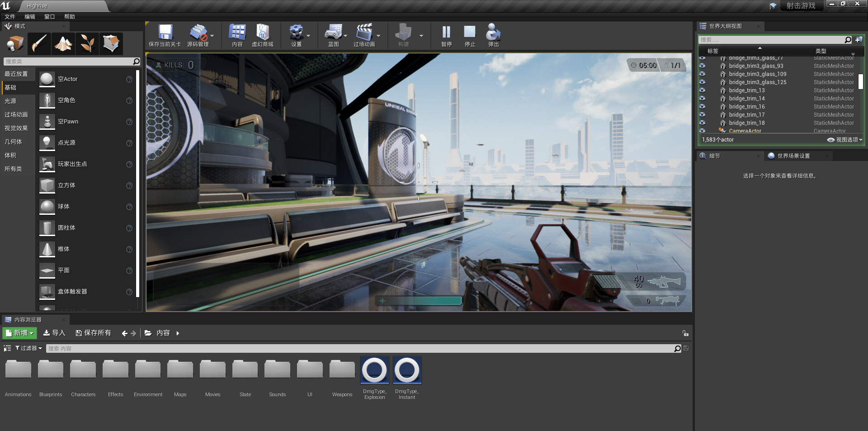868x431 pixels.
Task: Click the 椎体 cone icon
Action: pyautogui.click(x=47, y=249)
